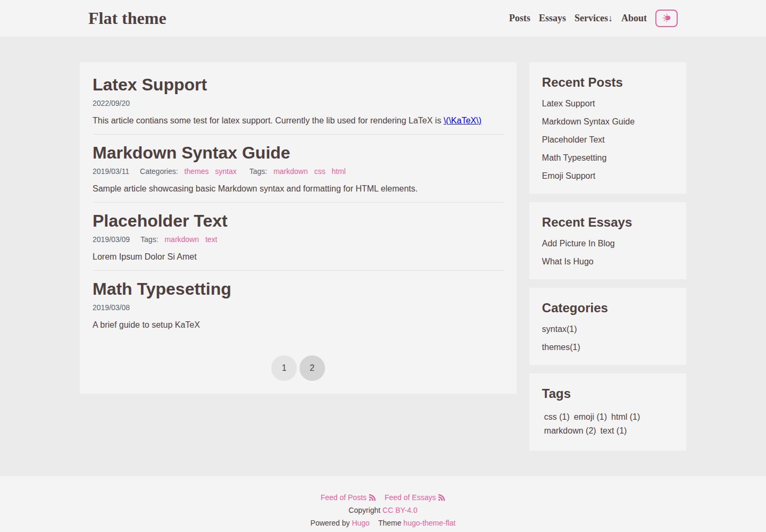Open Placeholder Text in Recent Posts
This screenshot has width=766, height=532.
tap(573, 139)
